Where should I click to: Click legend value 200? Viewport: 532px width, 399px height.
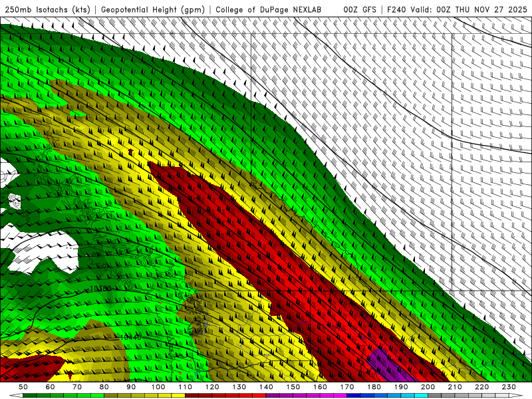[428, 387]
